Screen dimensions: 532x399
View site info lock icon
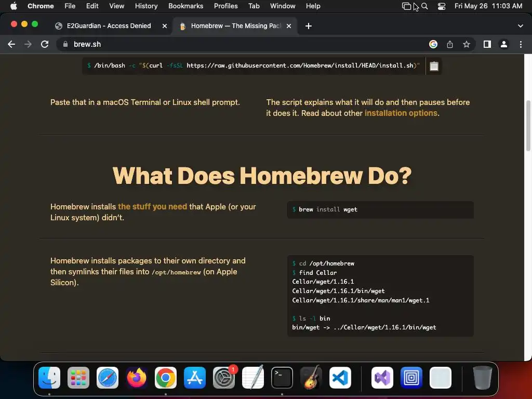[x=65, y=44]
